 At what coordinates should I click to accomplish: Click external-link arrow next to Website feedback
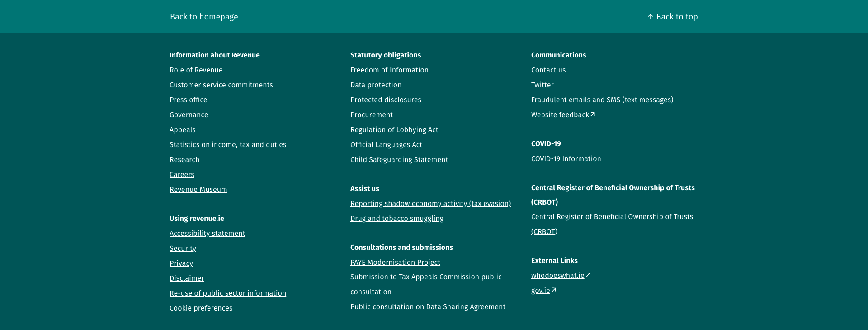pyautogui.click(x=593, y=115)
